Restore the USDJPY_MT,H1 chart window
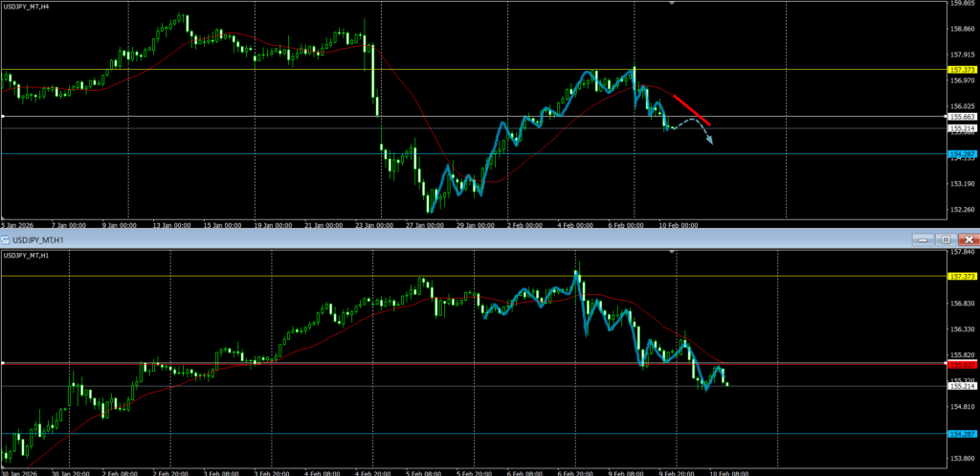The image size is (980, 476). pos(946,238)
